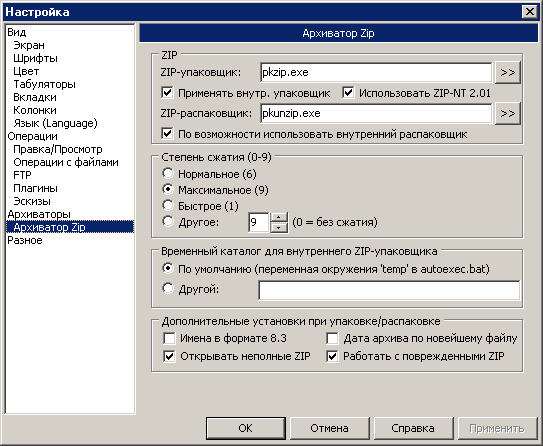The width and height of the screenshot is (543, 446).
Task: Select Быстрое (1) compression option
Action: pyautogui.click(x=168, y=206)
